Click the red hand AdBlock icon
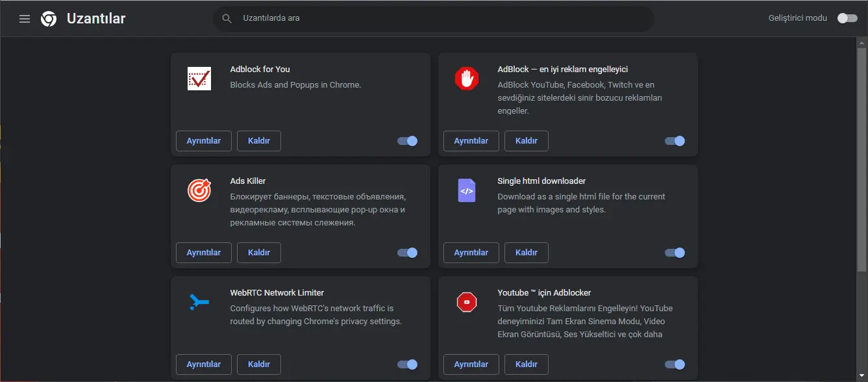The image size is (868, 382). click(465, 78)
